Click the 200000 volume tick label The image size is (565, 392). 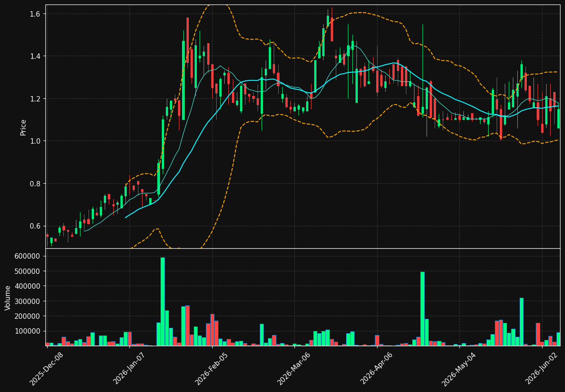pyautogui.click(x=28, y=316)
